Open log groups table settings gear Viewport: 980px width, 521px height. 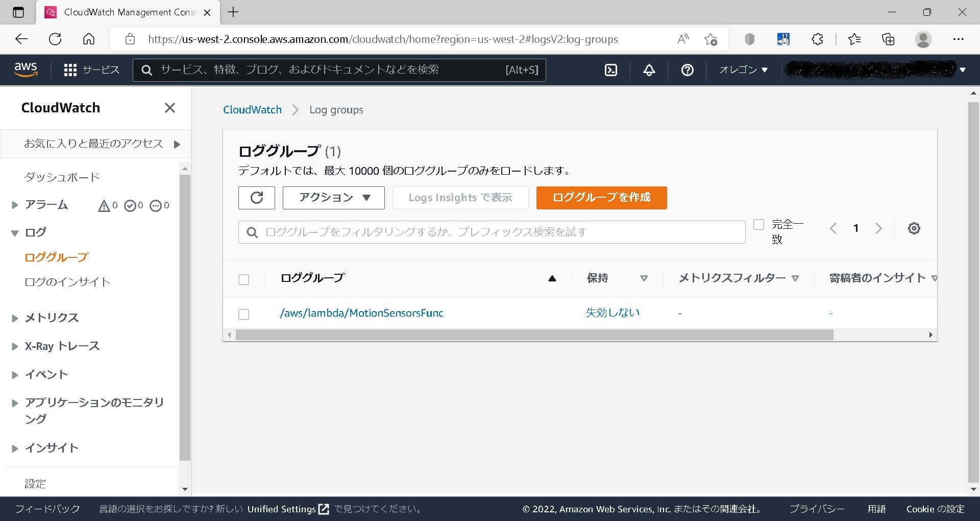[x=914, y=228]
